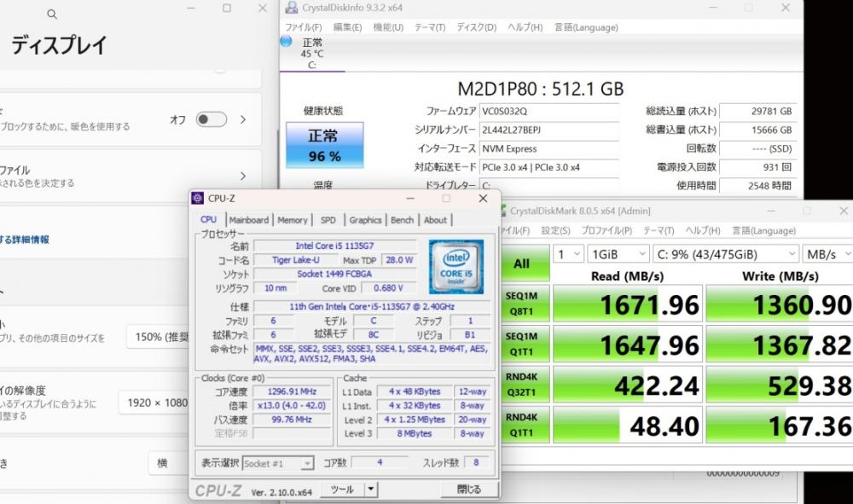
Task: Open ディスク(D) menu in CrystalDiskInfo
Action: (x=477, y=27)
